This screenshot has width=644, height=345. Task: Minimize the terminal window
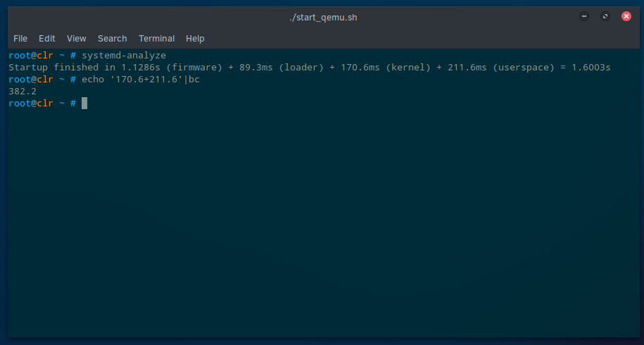point(584,17)
